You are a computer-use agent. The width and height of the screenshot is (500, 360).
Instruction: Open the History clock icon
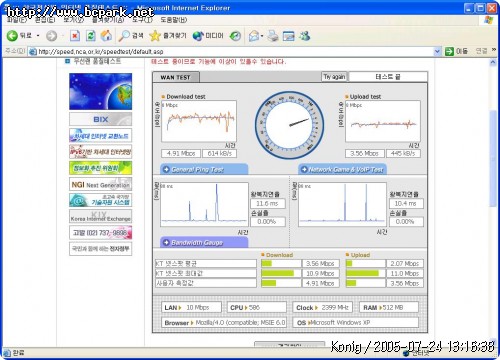click(x=235, y=36)
